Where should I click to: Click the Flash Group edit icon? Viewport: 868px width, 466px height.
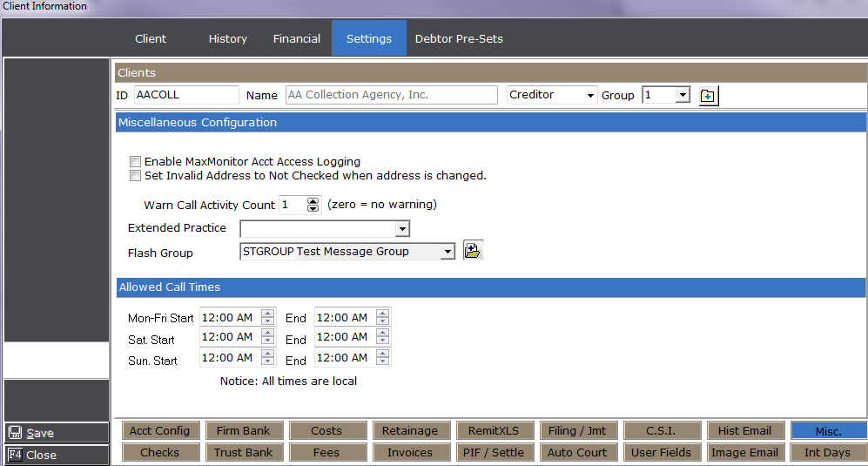pyautogui.click(x=472, y=251)
